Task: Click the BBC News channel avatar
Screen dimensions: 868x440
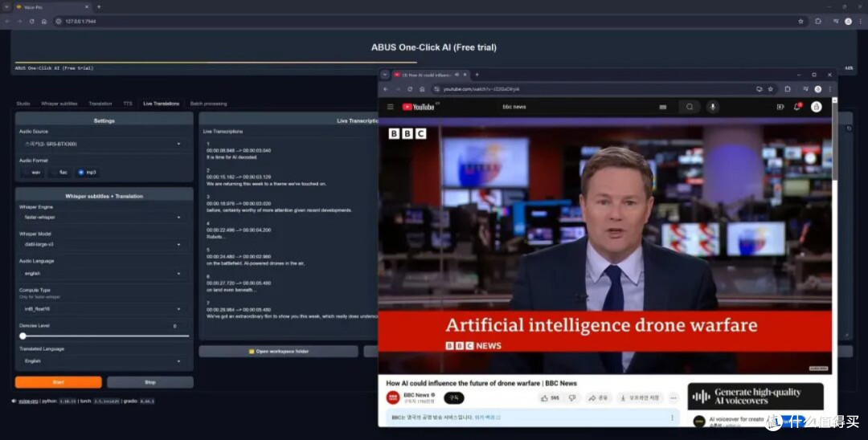Action: coord(393,398)
